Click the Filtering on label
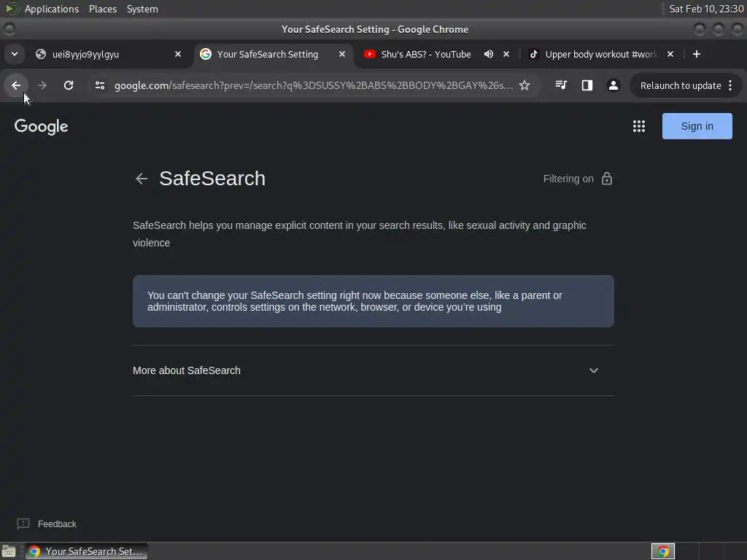The height and width of the screenshot is (560, 747). (x=568, y=179)
